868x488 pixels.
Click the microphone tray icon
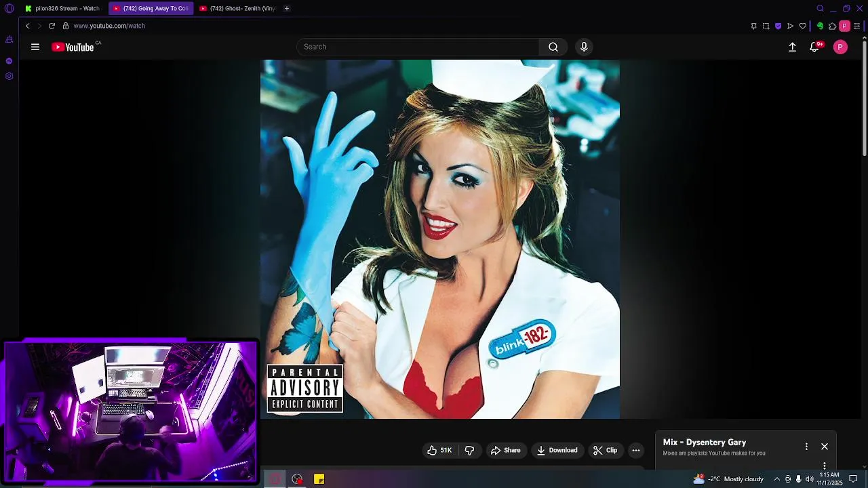[799, 479]
